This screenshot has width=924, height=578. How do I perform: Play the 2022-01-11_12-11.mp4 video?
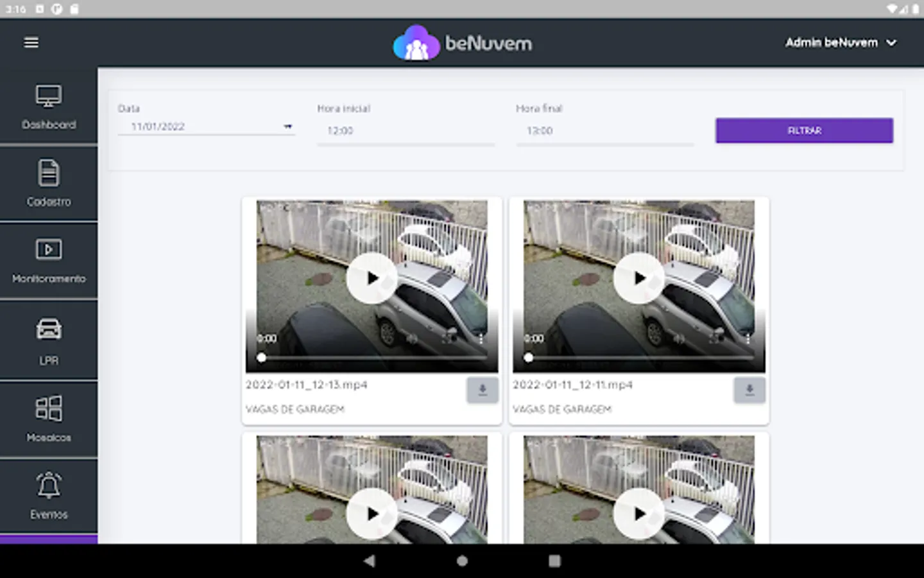click(x=638, y=278)
